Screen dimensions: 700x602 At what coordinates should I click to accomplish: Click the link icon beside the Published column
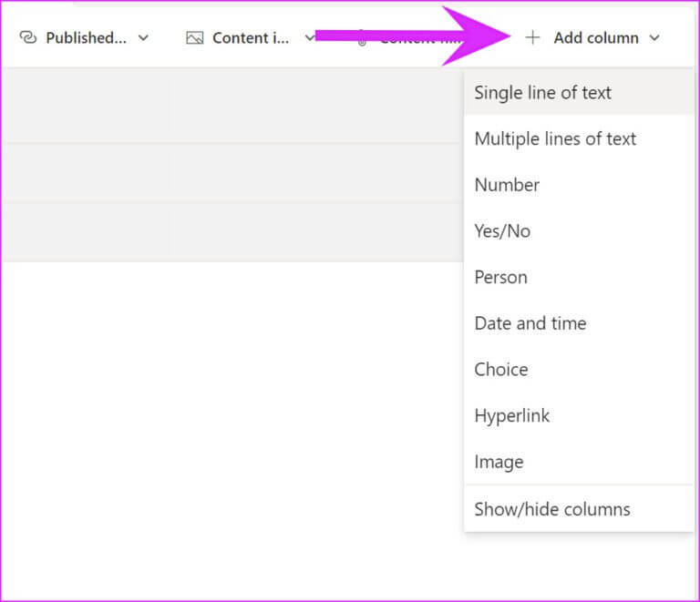28,38
